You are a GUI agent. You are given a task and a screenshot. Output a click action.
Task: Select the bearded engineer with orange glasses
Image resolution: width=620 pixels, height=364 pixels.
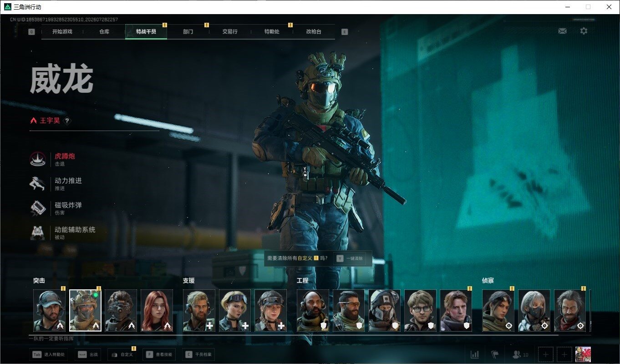pyautogui.click(x=349, y=310)
